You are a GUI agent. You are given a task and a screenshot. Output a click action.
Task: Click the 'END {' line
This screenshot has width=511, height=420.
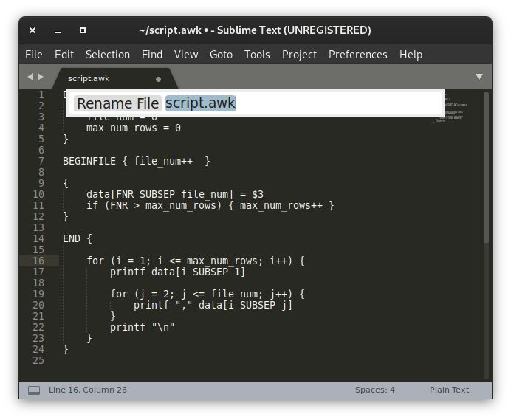(78, 239)
